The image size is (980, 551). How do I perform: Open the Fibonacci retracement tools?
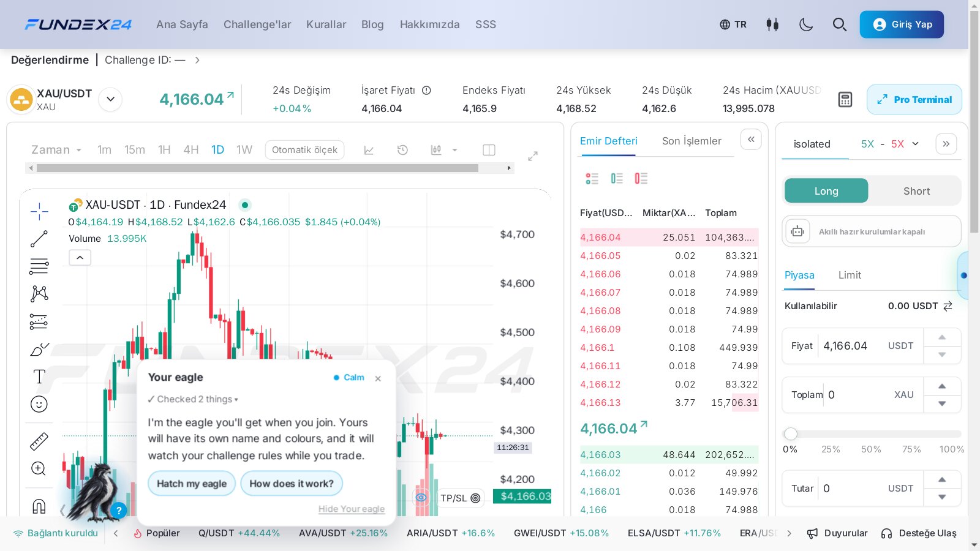click(39, 266)
